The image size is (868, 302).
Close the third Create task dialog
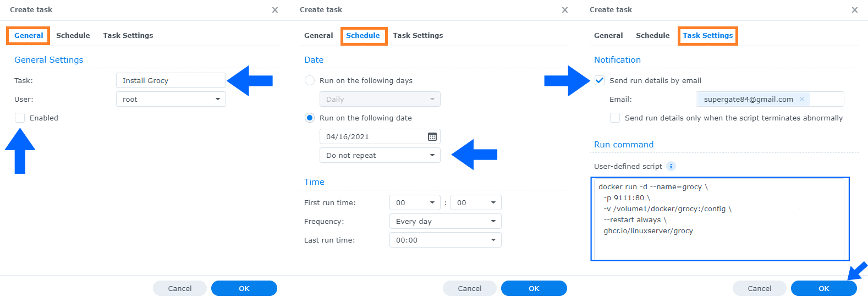(x=854, y=10)
